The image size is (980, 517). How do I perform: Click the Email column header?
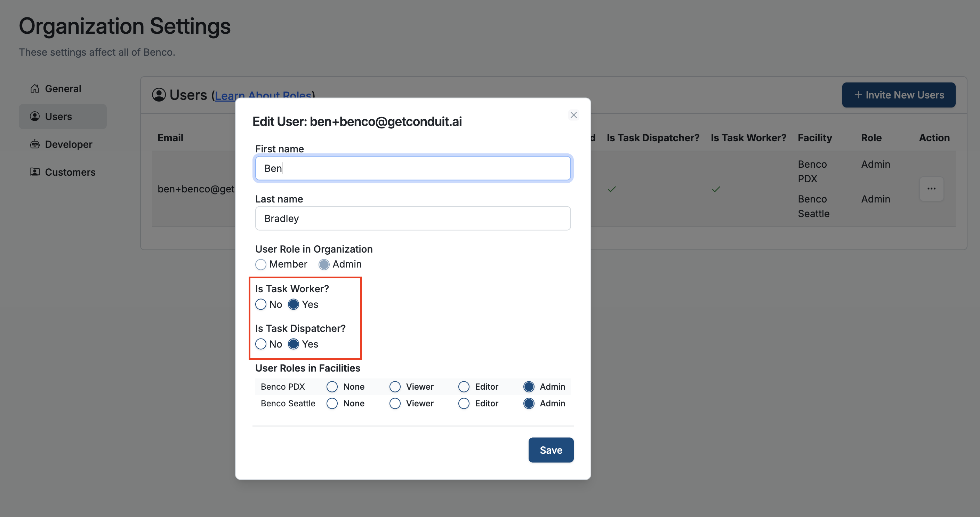tap(170, 138)
